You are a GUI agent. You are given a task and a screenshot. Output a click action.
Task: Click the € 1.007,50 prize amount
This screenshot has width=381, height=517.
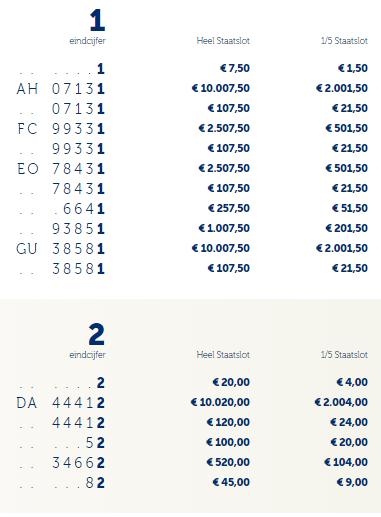[224, 228]
